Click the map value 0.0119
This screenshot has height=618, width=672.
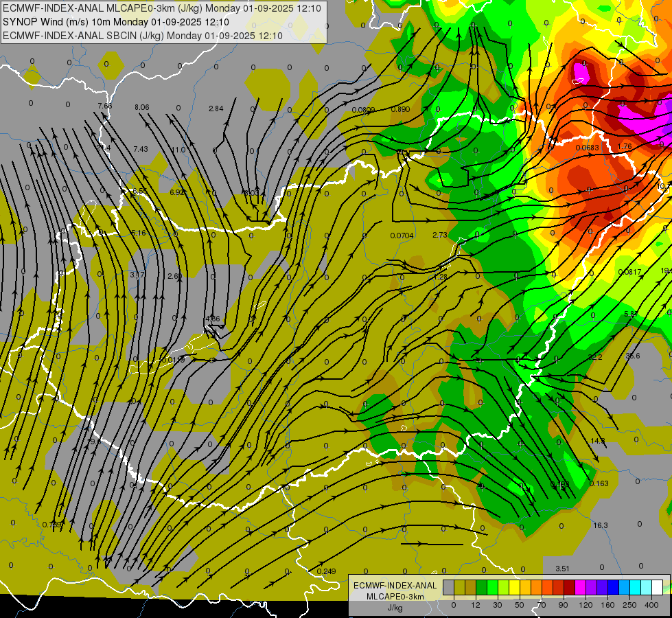point(174,359)
